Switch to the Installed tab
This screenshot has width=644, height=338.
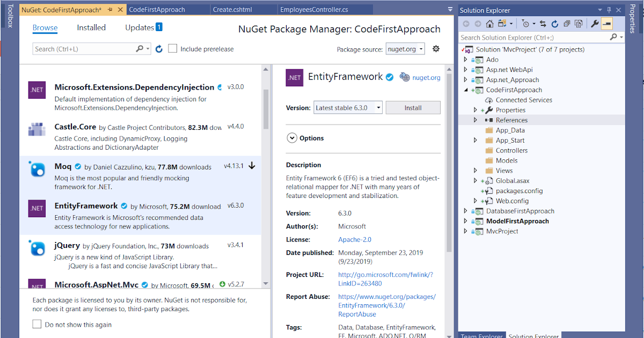pos(91,28)
